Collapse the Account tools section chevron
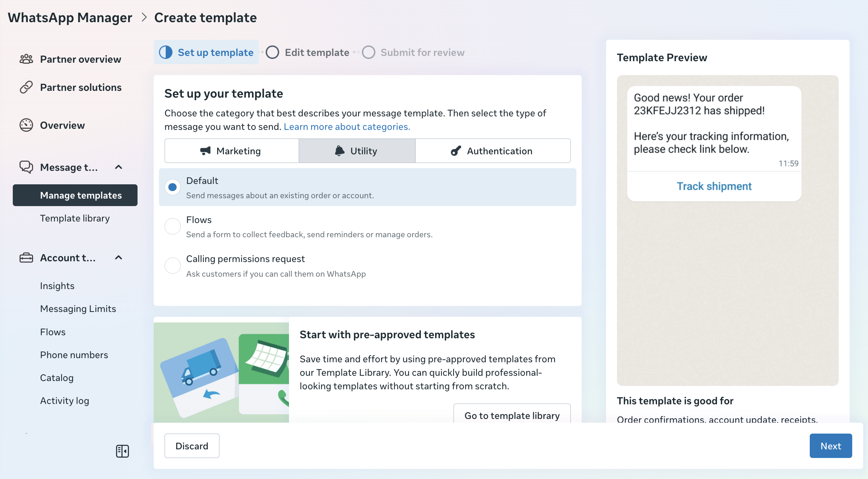Screen dimensions: 868x479 118,258
